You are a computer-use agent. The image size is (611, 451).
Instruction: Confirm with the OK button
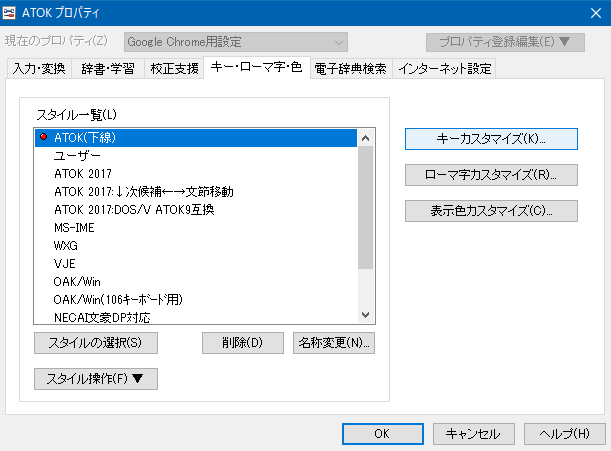[383, 434]
